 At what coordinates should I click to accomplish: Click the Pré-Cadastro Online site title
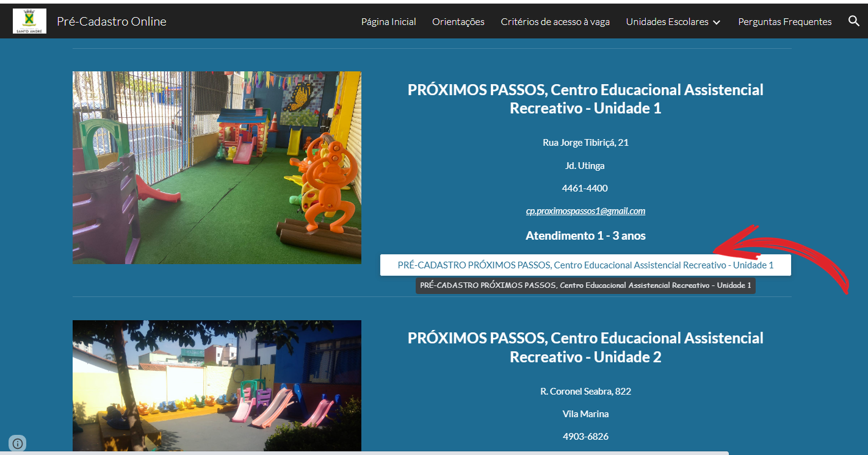point(112,21)
